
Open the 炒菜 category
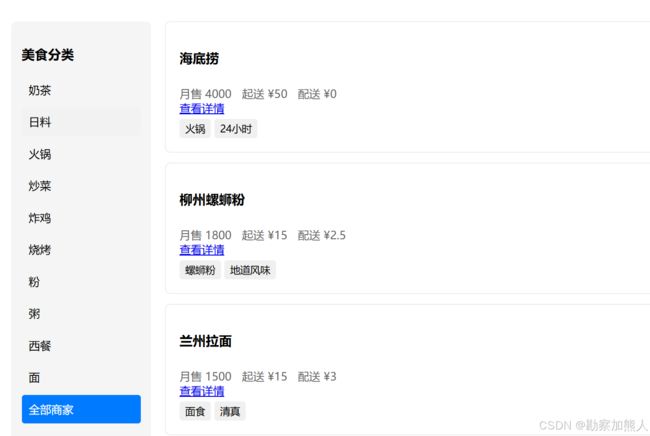[x=81, y=186]
